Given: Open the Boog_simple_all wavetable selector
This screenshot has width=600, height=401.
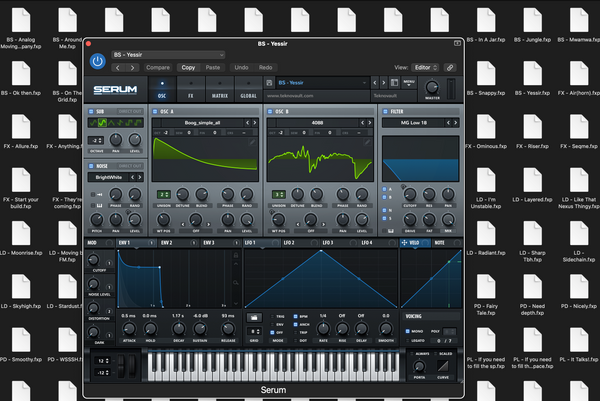Looking at the screenshot, I should pos(202,123).
